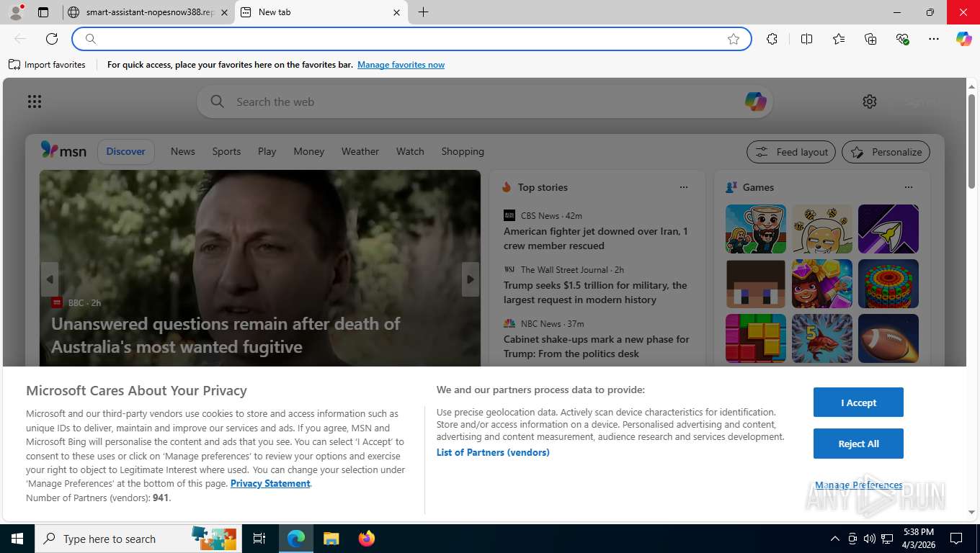This screenshot has height=553, width=980.
Task: Open the Privacy Statement link
Action: [x=270, y=483]
